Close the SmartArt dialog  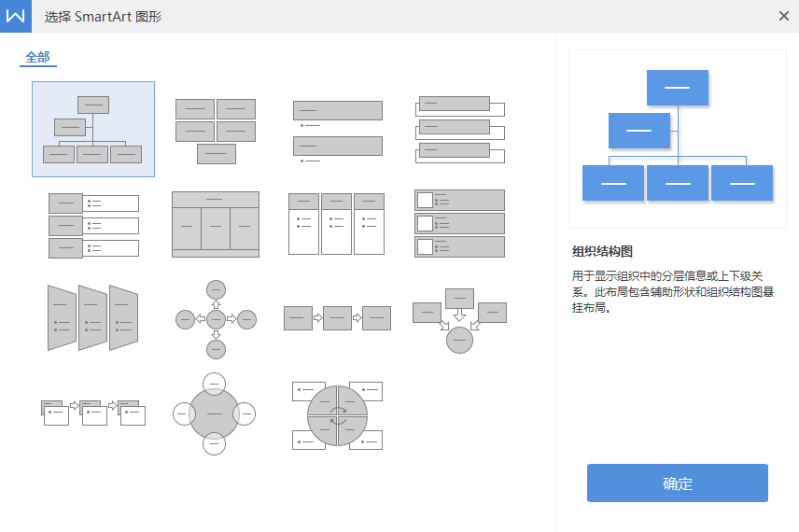click(784, 16)
